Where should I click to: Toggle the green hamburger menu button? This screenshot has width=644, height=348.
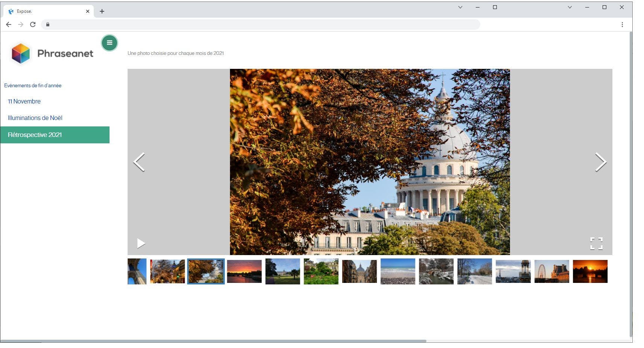(x=110, y=43)
